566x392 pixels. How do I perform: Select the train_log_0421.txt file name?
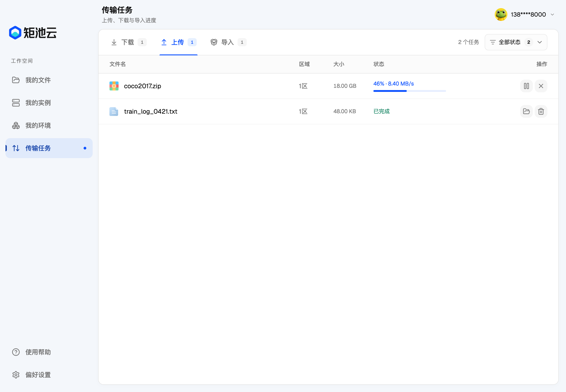(151, 112)
